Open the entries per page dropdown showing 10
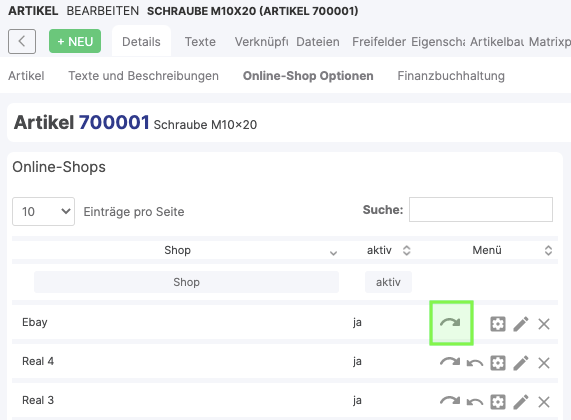Image resolution: width=571 pixels, height=420 pixels. [x=43, y=211]
